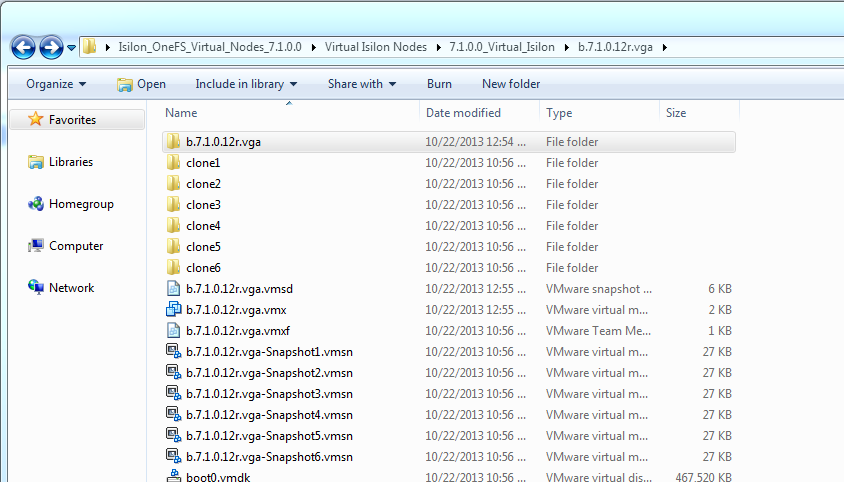Image resolution: width=844 pixels, height=482 pixels.
Task: Click the VMware Team Me... type cell
Action: [598, 331]
